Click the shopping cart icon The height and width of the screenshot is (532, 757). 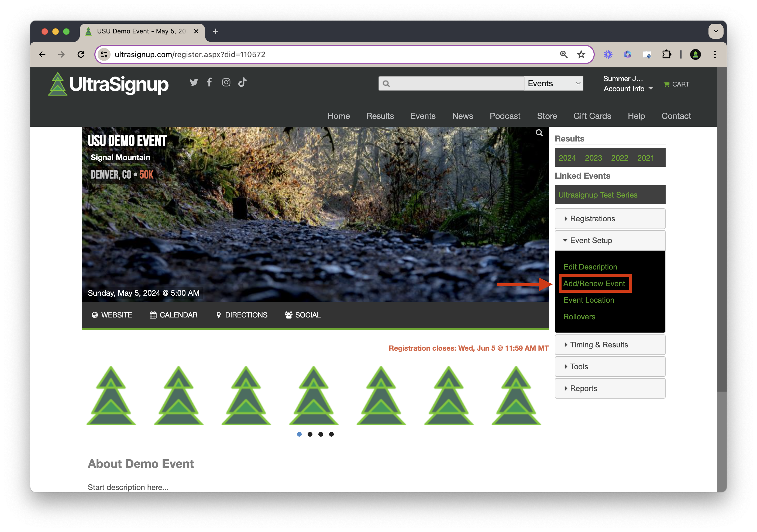(666, 84)
